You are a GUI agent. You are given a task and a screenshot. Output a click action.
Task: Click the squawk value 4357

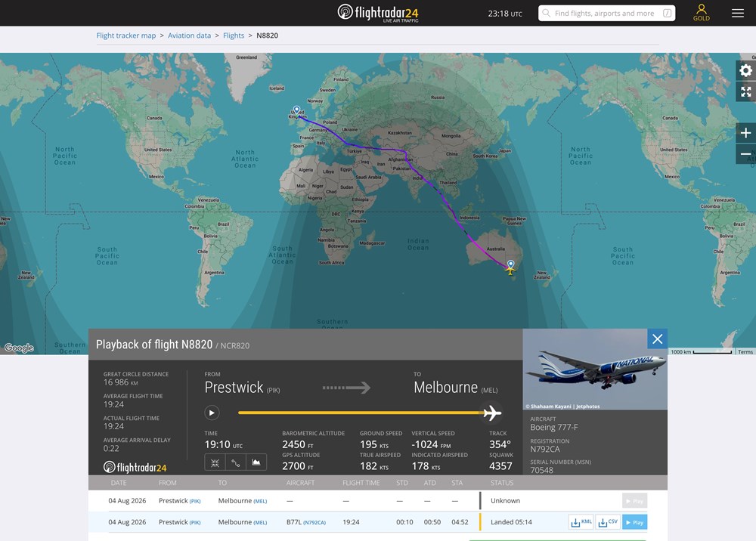[500, 466]
